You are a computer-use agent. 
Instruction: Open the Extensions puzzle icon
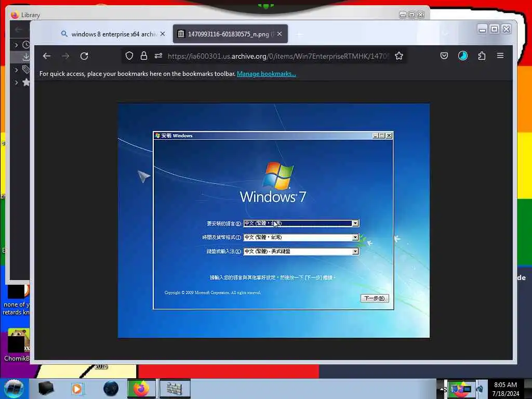482,56
